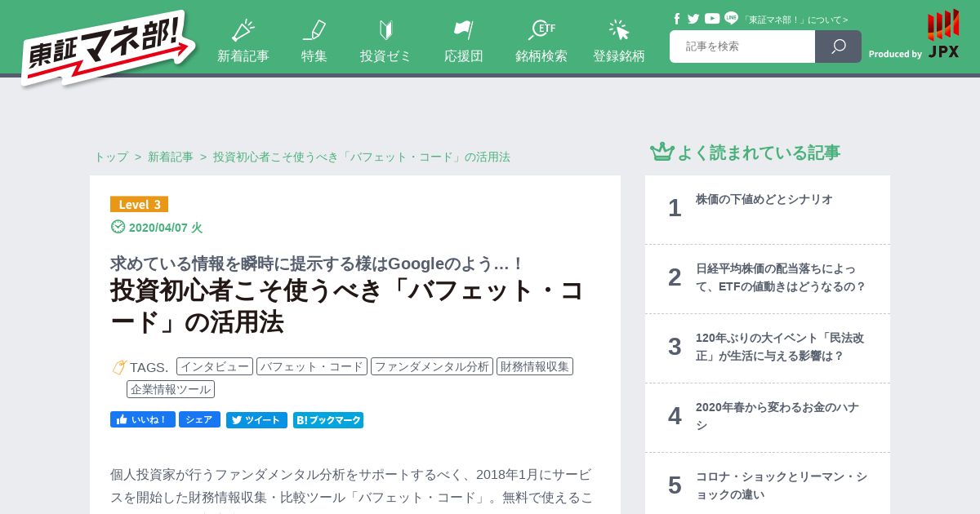Focus the 記事を検索 search field

point(742,47)
